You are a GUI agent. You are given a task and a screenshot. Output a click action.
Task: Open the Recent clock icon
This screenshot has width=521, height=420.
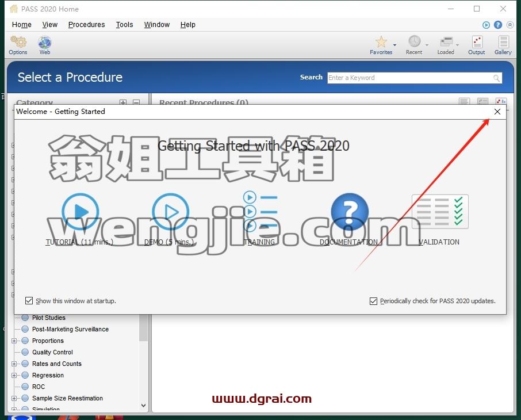pyautogui.click(x=415, y=41)
